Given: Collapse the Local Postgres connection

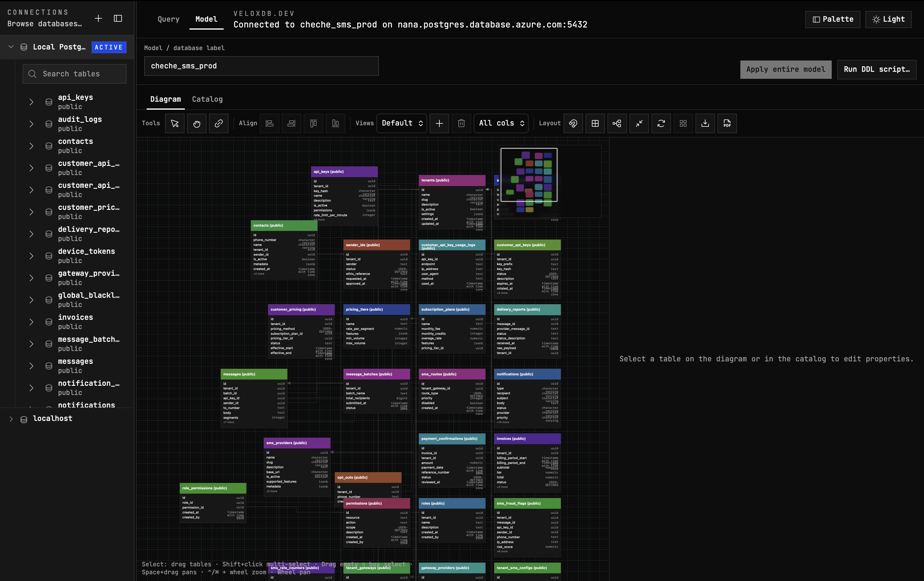Looking at the screenshot, I should pos(11,47).
